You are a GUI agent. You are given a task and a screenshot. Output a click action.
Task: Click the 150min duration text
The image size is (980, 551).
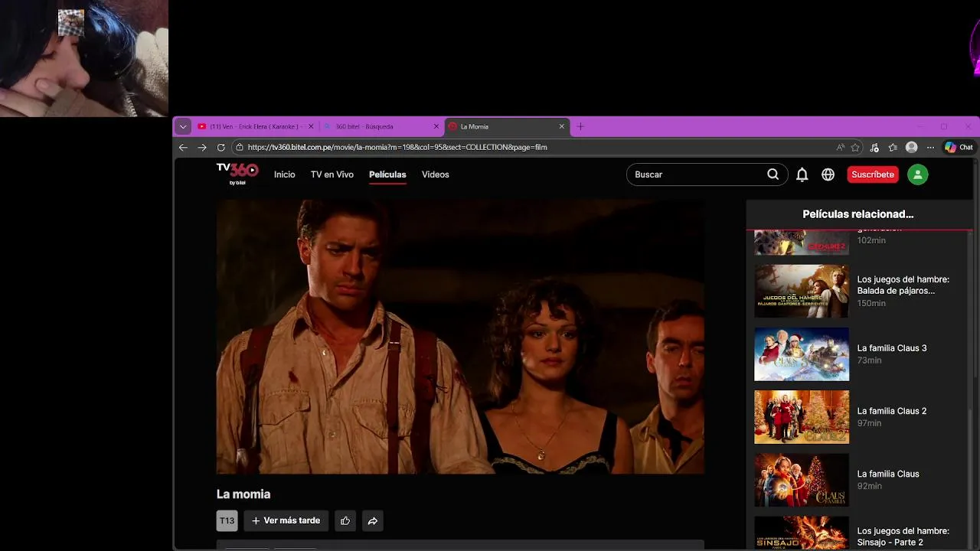(871, 303)
